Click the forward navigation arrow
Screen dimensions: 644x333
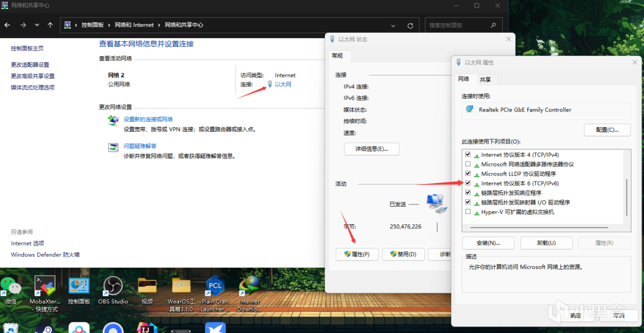pyautogui.click(x=23, y=25)
